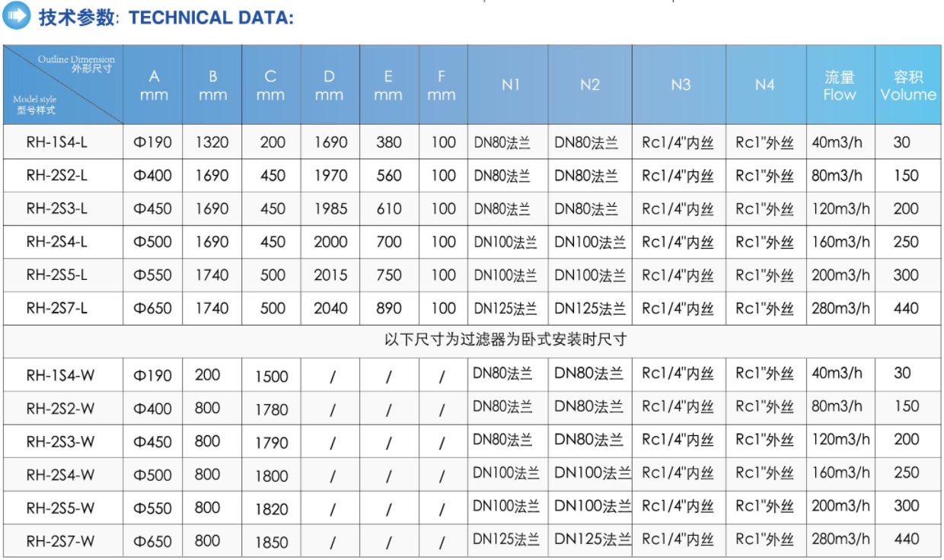
Task: Click the 1985 dimension value
Action: [x=330, y=208]
